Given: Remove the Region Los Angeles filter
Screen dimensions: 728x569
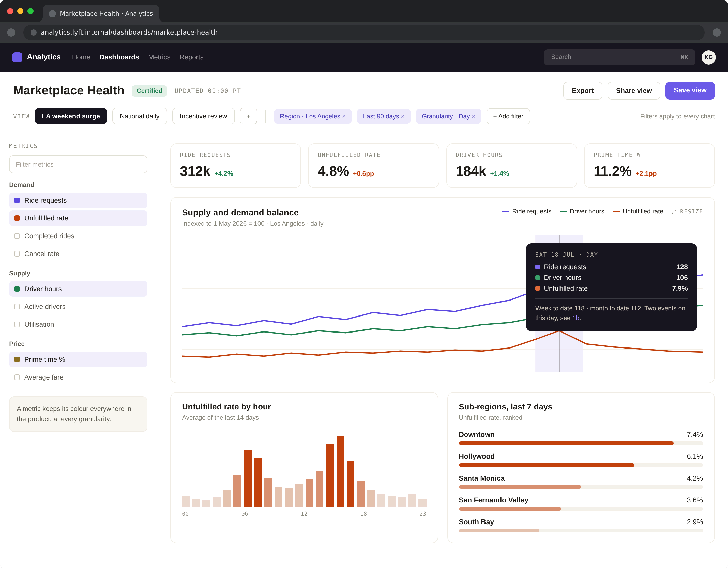Looking at the screenshot, I should click(x=344, y=116).
